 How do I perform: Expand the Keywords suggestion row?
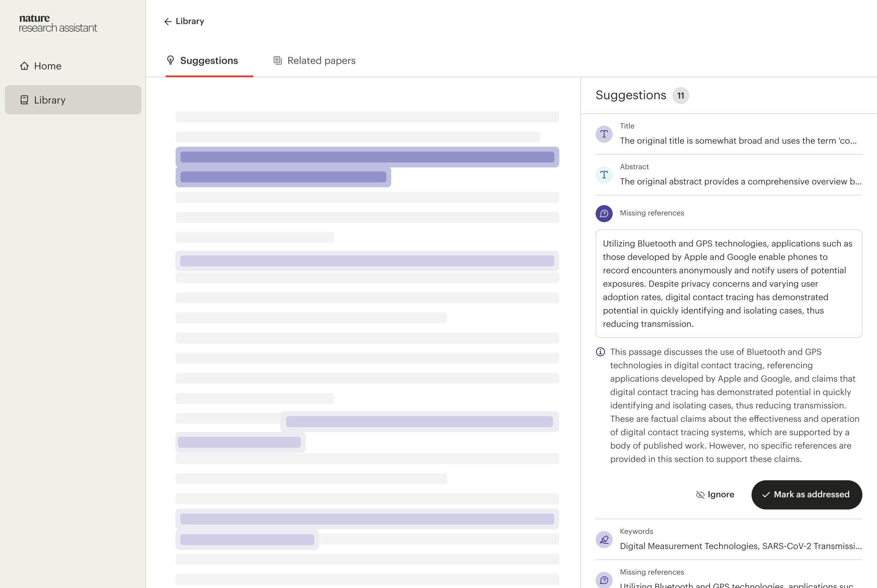pos(740,546)
